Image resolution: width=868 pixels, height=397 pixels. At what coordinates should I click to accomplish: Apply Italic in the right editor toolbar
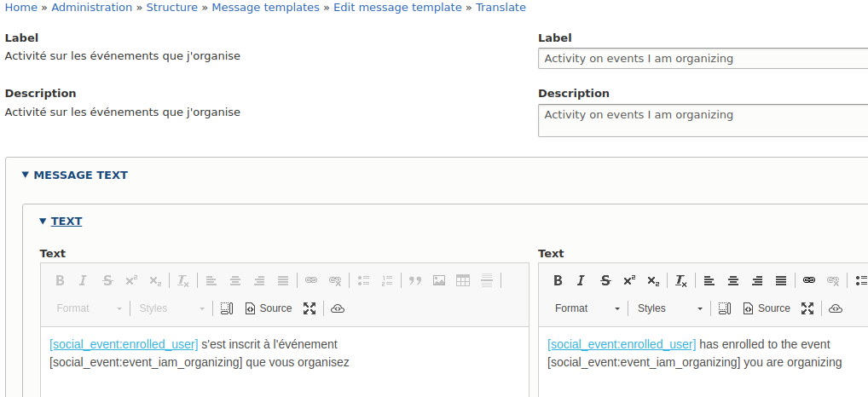[581, 281]
